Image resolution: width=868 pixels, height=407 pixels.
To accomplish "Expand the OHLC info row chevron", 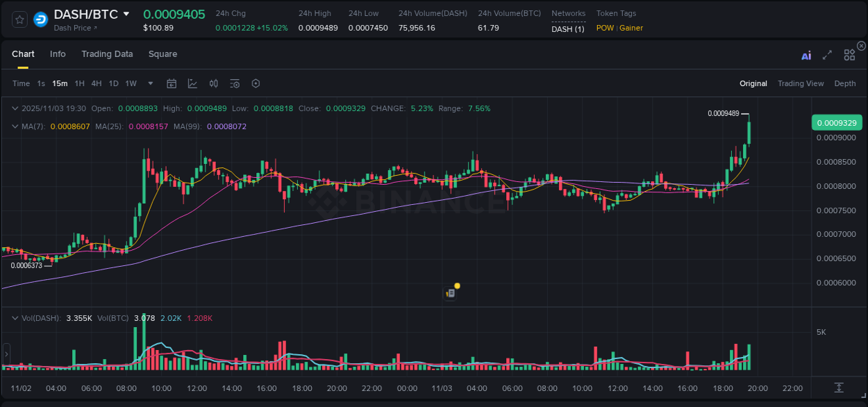I will tap(15, 108).
